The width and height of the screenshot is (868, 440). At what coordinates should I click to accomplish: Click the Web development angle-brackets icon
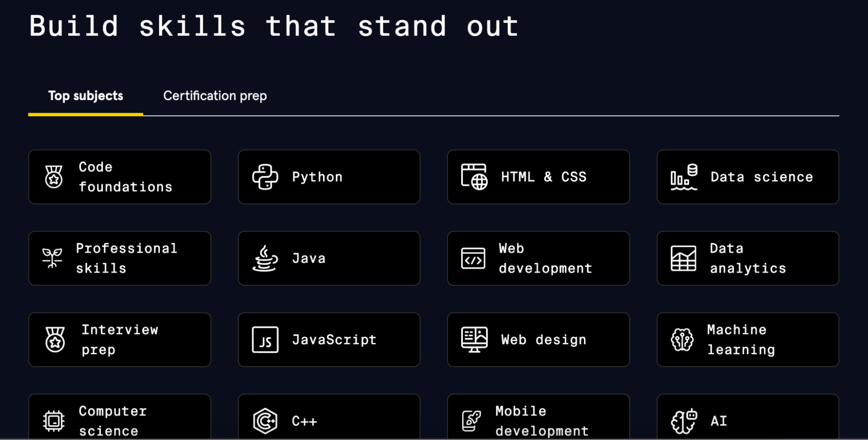[x=473, y=258]
